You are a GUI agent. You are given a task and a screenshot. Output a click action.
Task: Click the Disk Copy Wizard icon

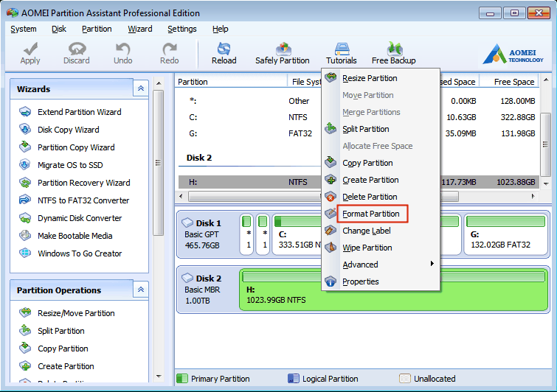click(x=25, y=130)
